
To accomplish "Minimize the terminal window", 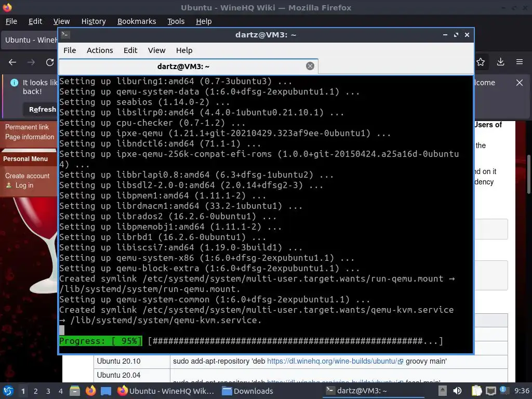I will pos(445,35).
